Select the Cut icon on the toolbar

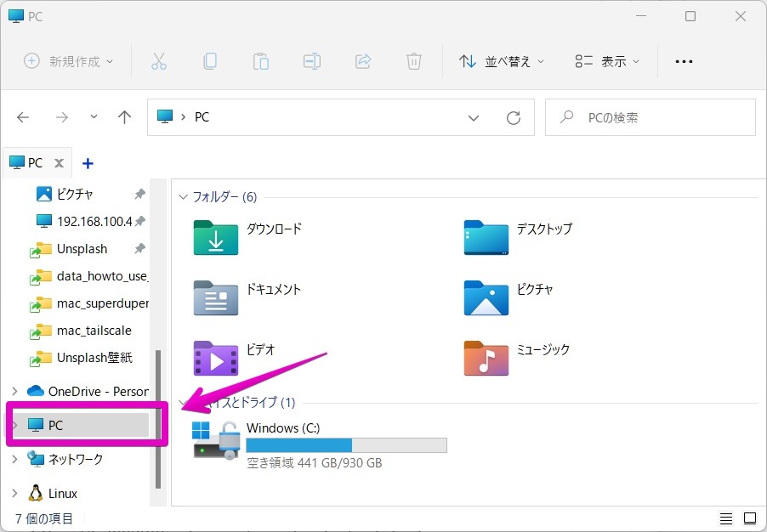pos(158,60)
